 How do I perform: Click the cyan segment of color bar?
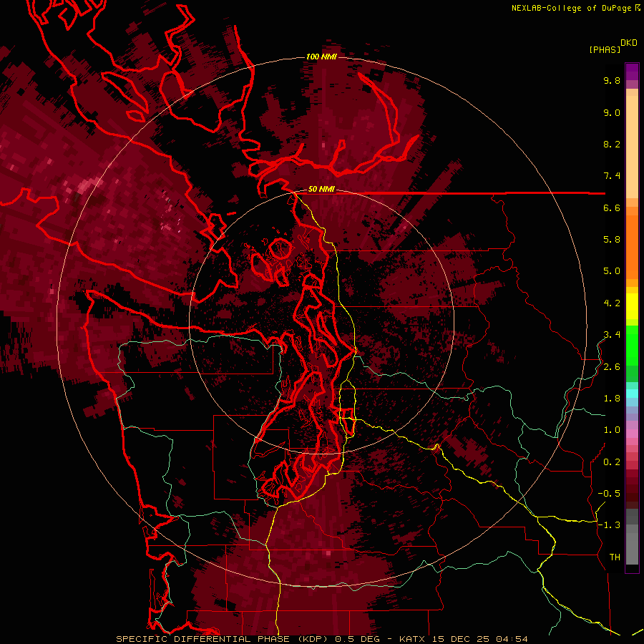pos(632,394)
